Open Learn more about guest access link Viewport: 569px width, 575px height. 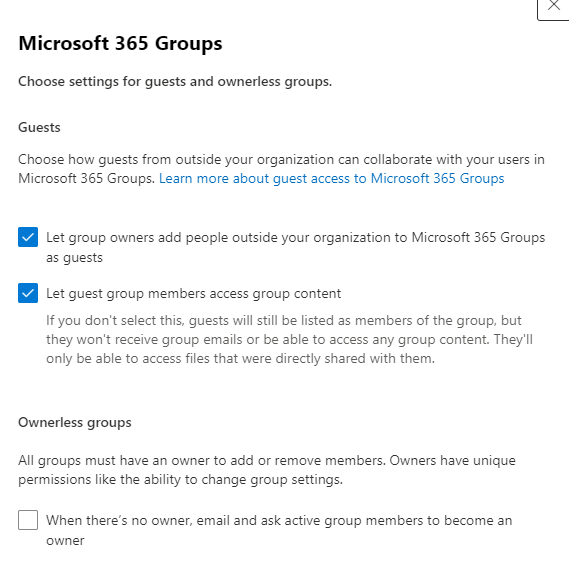331,179
